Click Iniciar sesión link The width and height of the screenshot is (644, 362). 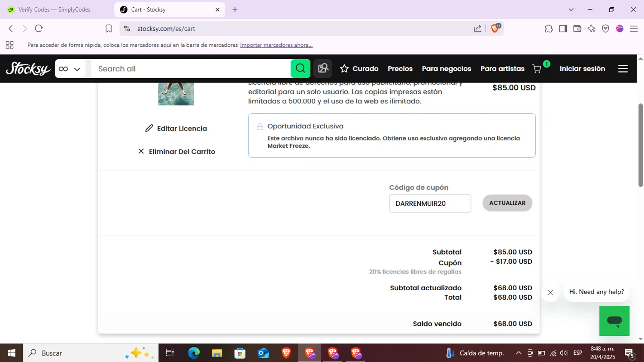582,69
